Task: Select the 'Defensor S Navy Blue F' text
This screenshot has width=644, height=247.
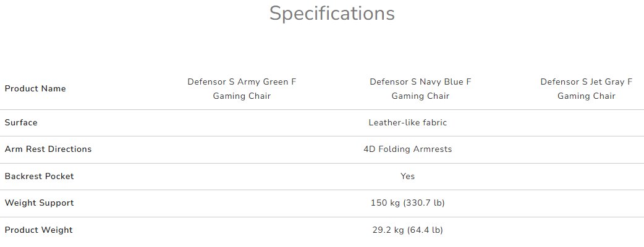Action: (420, 82)
